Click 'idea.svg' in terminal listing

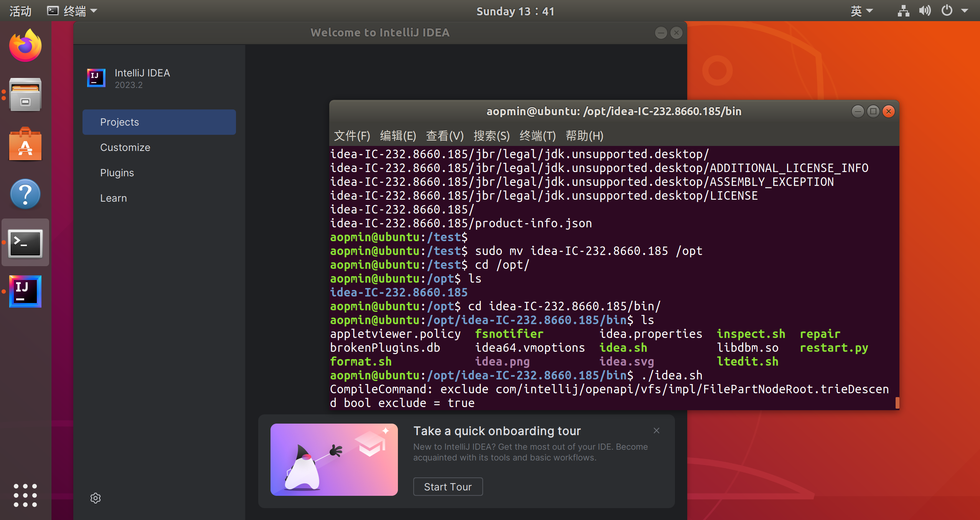click(x=627, y=361)
